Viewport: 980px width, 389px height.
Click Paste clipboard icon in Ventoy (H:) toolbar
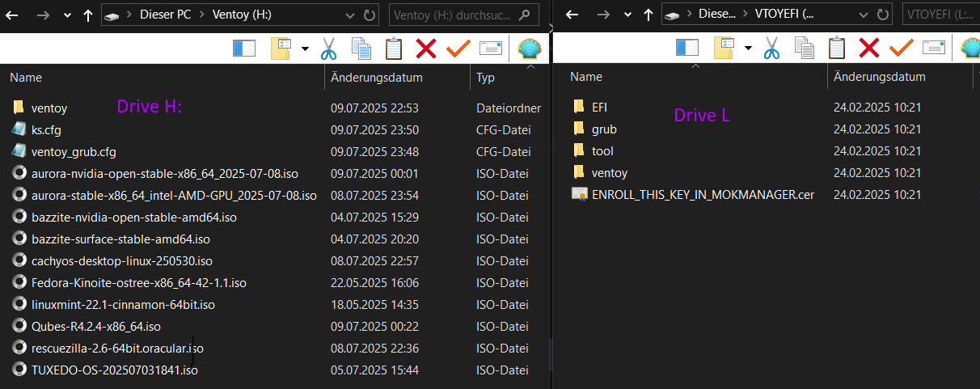394,49
